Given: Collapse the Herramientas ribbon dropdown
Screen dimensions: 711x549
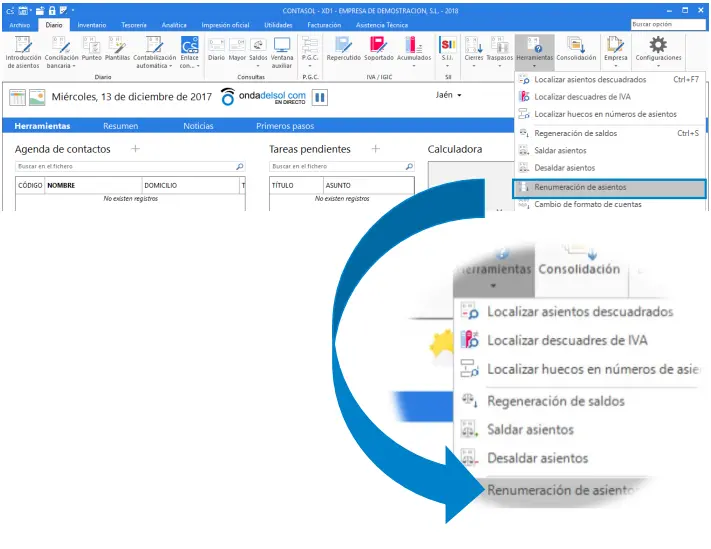Looking at the screenshot, I should [x=534, y=66].
